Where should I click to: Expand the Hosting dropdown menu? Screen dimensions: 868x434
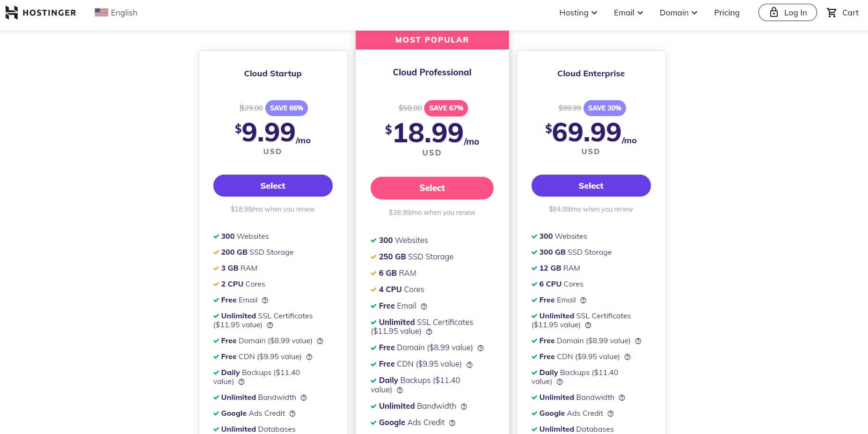tap(578, 13)
